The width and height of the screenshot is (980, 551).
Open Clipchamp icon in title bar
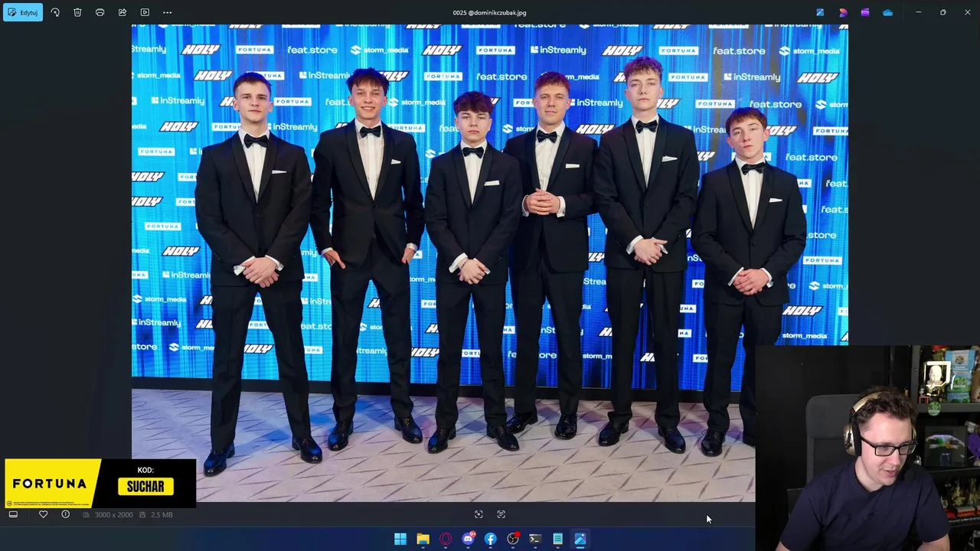click(x=865, y=12)
